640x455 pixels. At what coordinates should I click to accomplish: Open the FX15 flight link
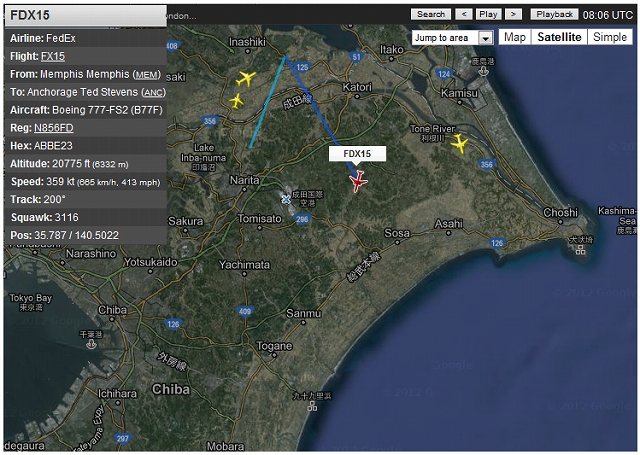[53, 56]
